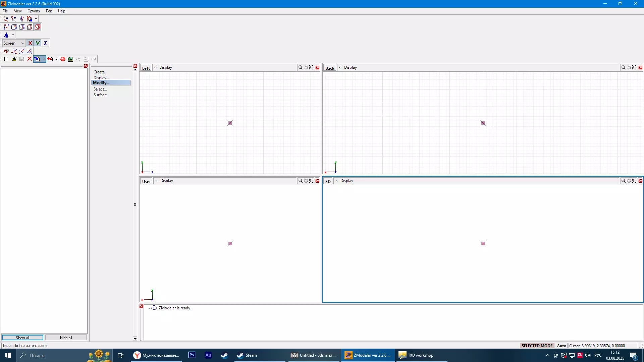Screen dimensions: 644x362
Task: Toggle the X axis lock
Action: [x=30, y=43]
